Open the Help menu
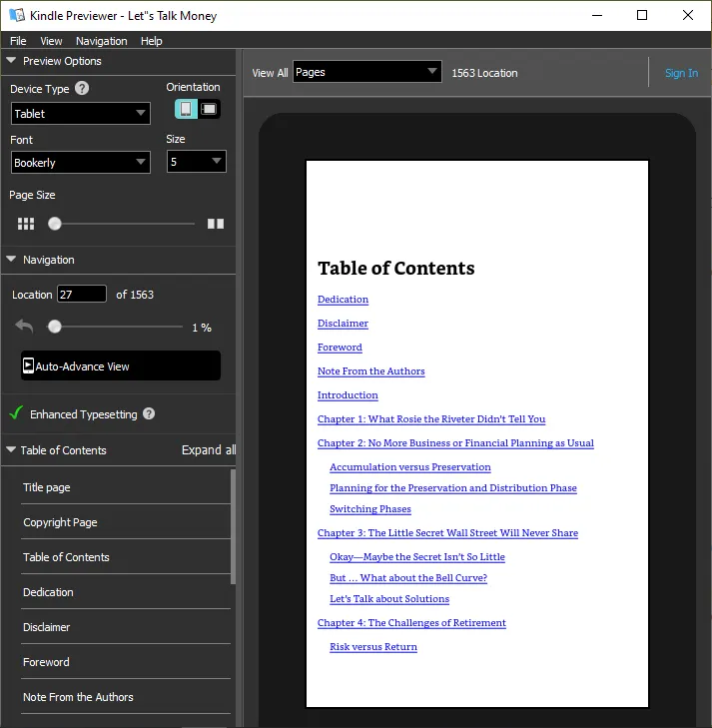The width and height of the screenshot is (712, 728). [152, 41]
